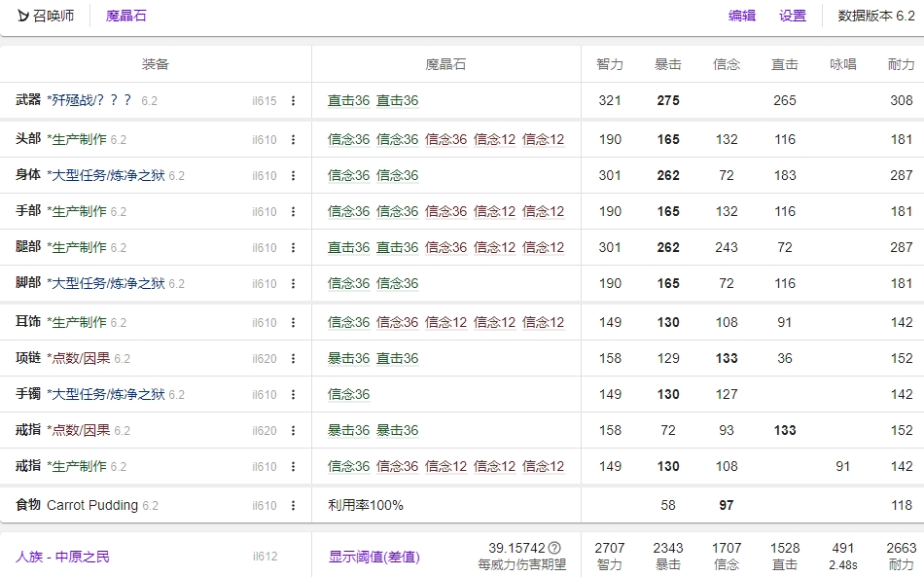
Task: Click the 数据版本 6.2 label
Action: click(x=876, y=16)
